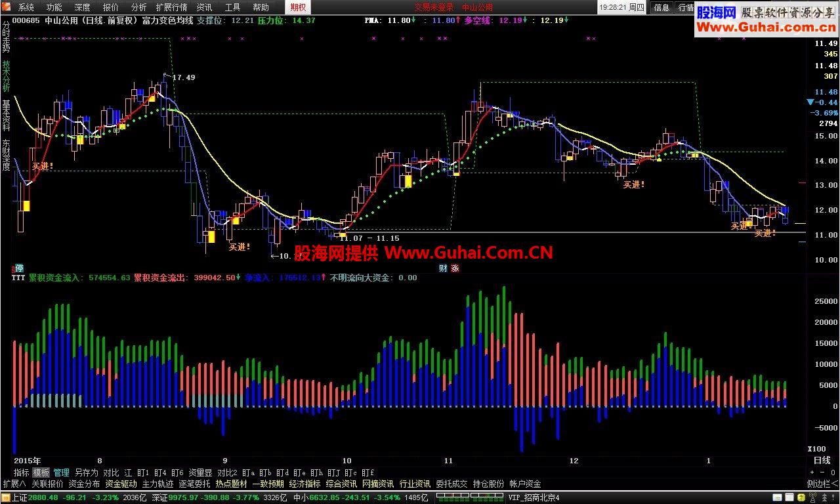Open the 逐笔委托 tab

tap(195, 484)
